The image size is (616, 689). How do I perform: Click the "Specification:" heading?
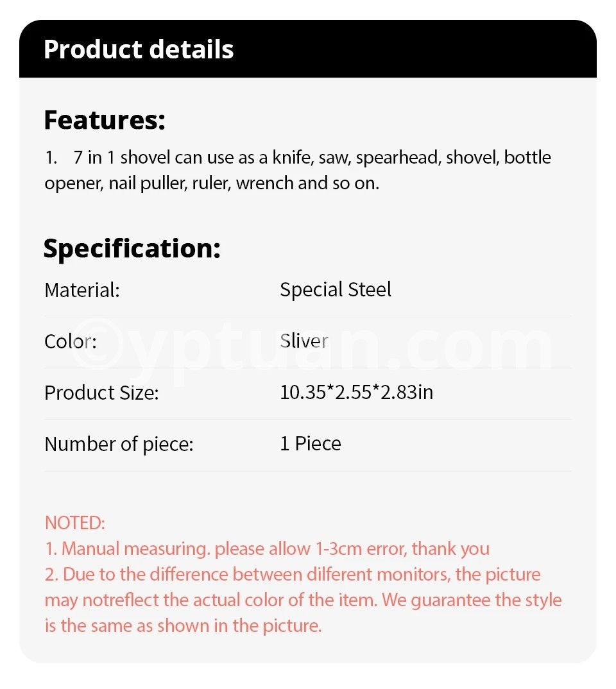click(x=132, y=248)
